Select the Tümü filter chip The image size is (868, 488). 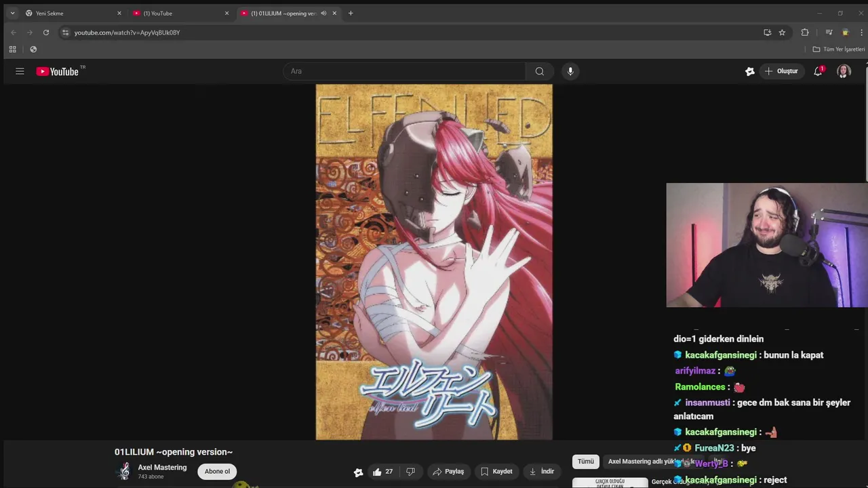586,462
